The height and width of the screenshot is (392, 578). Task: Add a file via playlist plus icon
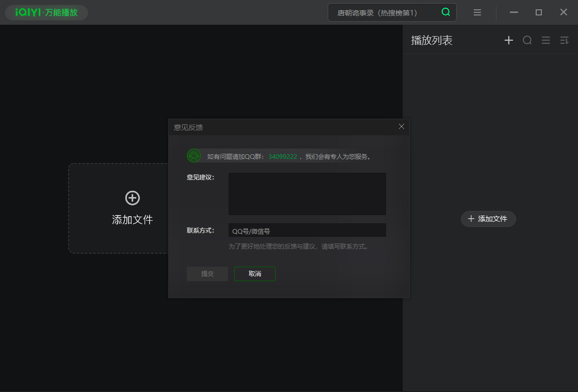click(x=509, y=40)
